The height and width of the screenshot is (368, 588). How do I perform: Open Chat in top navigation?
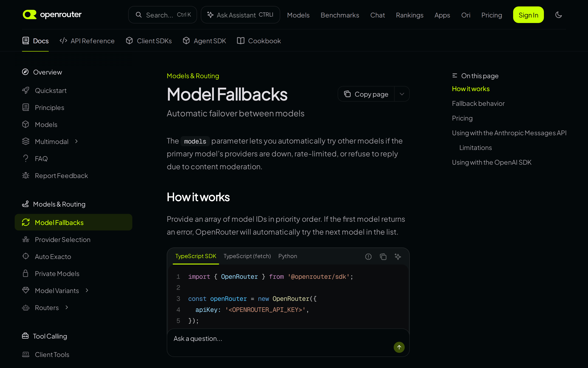pyautogui.click(x=377, y=15)
